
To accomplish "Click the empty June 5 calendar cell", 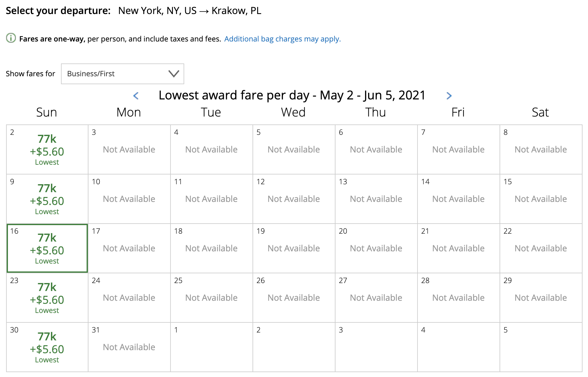I will click(x=541, y=347).
